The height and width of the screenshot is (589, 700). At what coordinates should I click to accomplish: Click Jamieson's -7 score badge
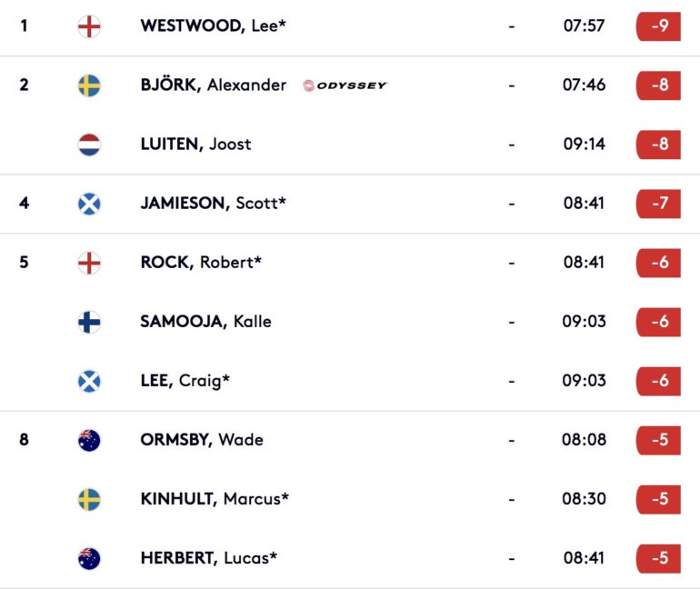click(x=659, y=204)
